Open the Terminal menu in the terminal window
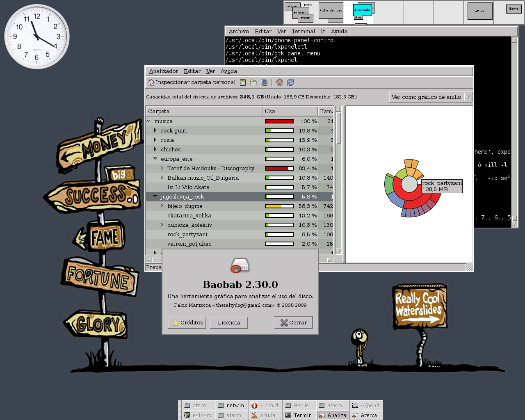The image size is (525, 420). [303, 32]
